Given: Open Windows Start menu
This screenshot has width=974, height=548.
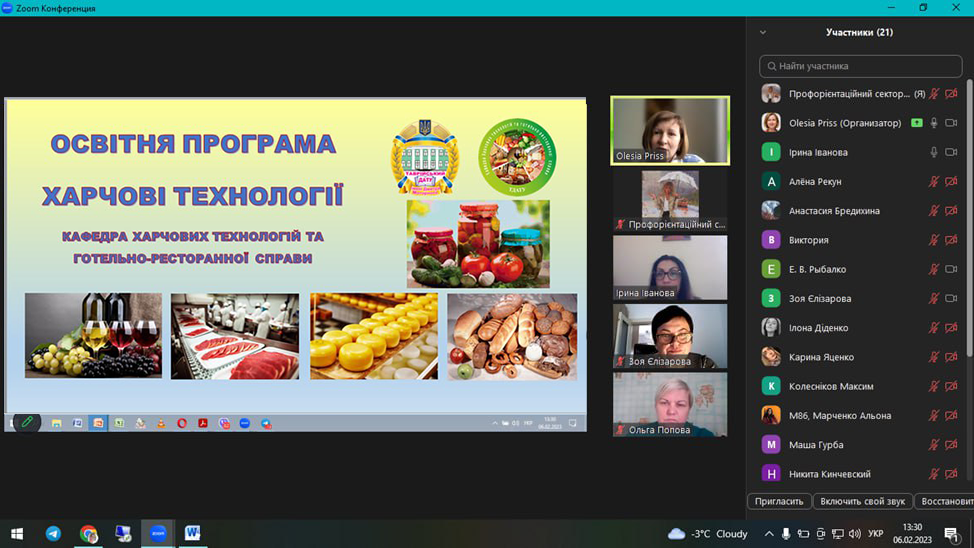Looking at the screenshot, I should pos(17,534).
